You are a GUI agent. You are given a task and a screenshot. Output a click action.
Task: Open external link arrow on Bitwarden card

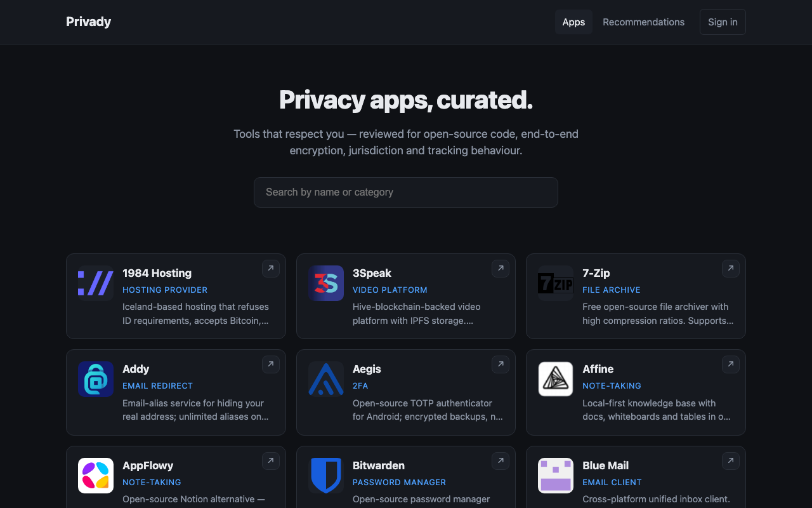pyautogui.click(x=501, y=461)
